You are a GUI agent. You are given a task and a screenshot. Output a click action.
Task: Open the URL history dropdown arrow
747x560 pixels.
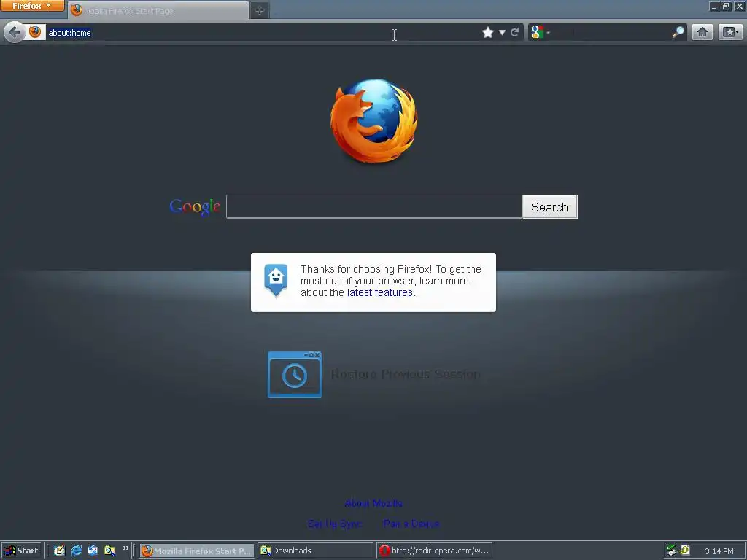point(502,32)
